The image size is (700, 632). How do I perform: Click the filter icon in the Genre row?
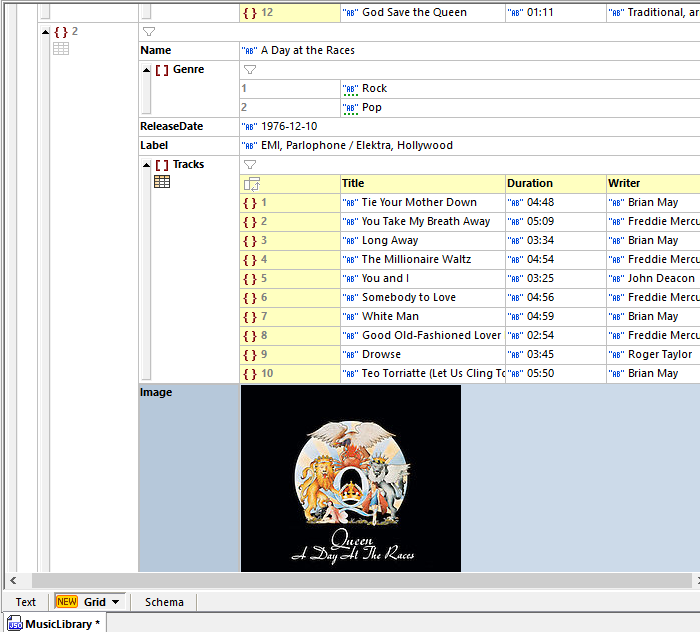(x=250, y=70)
